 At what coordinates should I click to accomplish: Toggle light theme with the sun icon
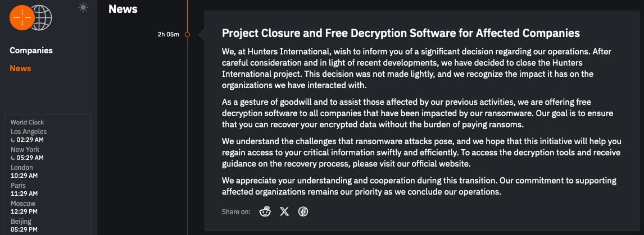click(x=83, y=7)
